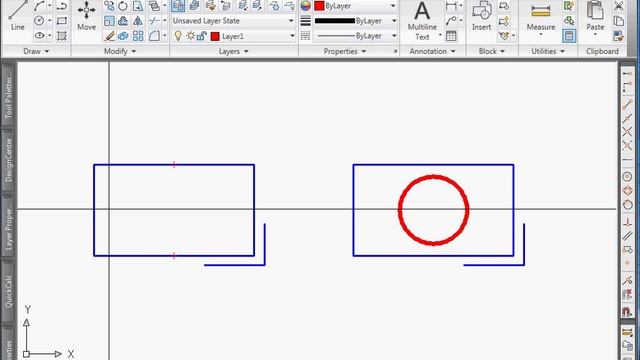640x360 pixels.
Task: Toggle Midpoint object snap in right toolbar
Action: click(x=627, y=118)
